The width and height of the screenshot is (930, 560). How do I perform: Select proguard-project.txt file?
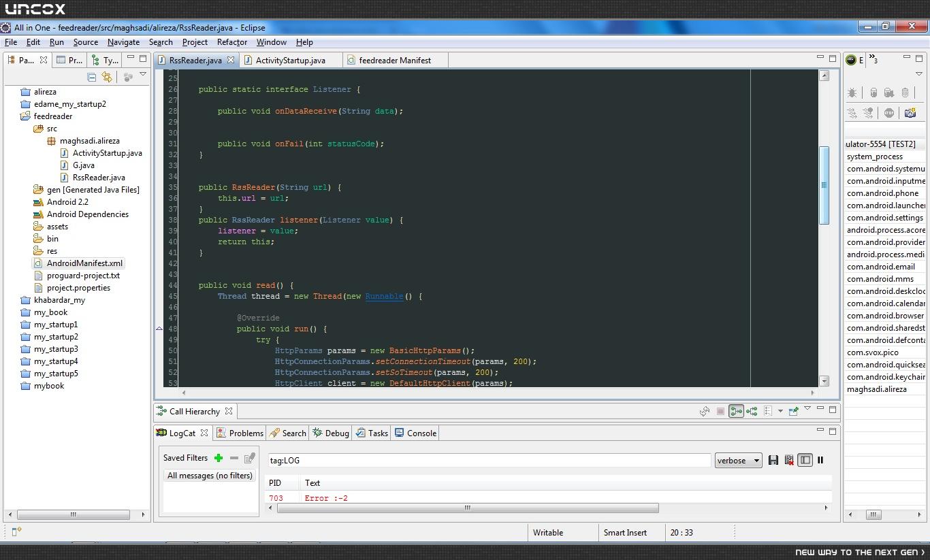83,276
